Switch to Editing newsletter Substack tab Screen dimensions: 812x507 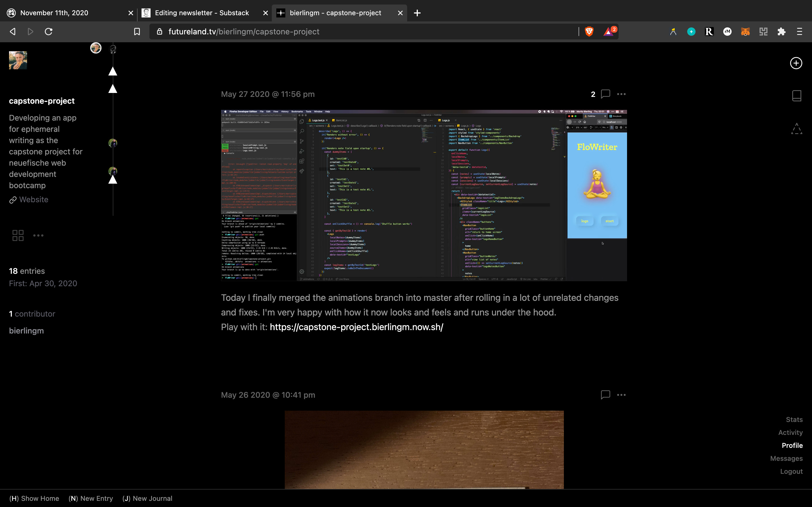(202, 13)
